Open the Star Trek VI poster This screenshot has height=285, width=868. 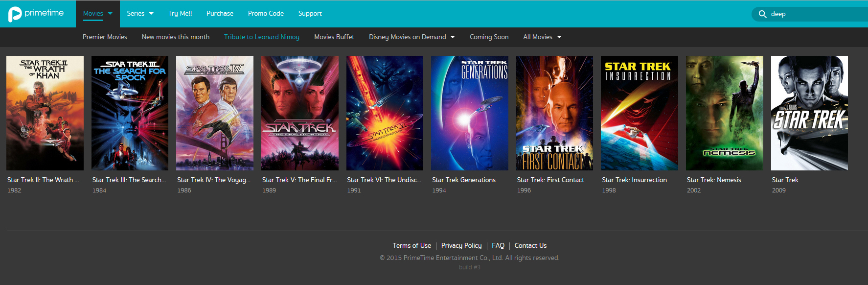[x=385, y=113]
